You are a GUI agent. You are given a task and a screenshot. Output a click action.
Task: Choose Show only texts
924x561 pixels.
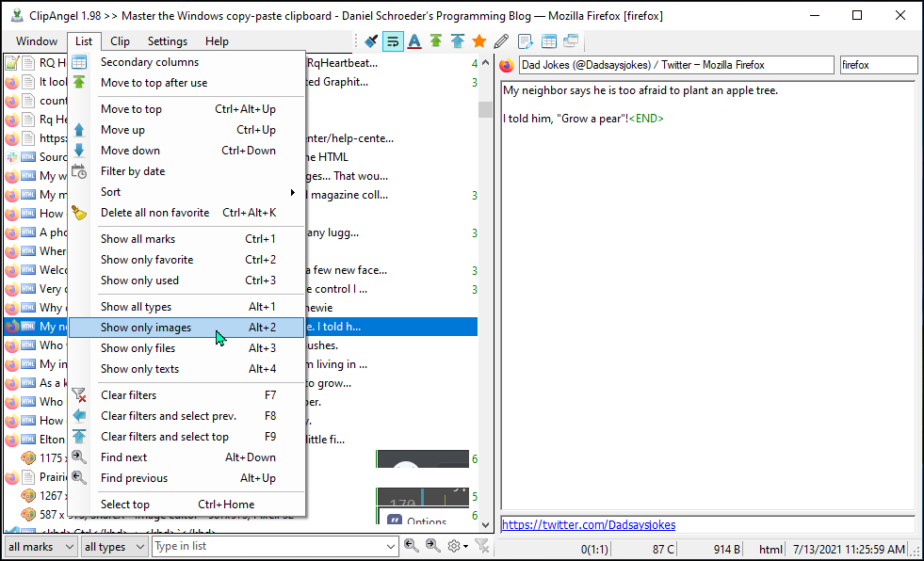coord(186,369)
